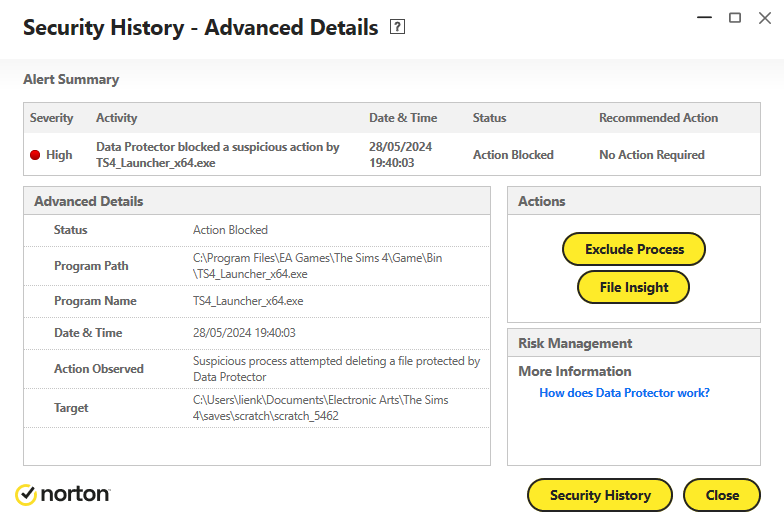Maximize the Advanced Details window

pos(734,18)
